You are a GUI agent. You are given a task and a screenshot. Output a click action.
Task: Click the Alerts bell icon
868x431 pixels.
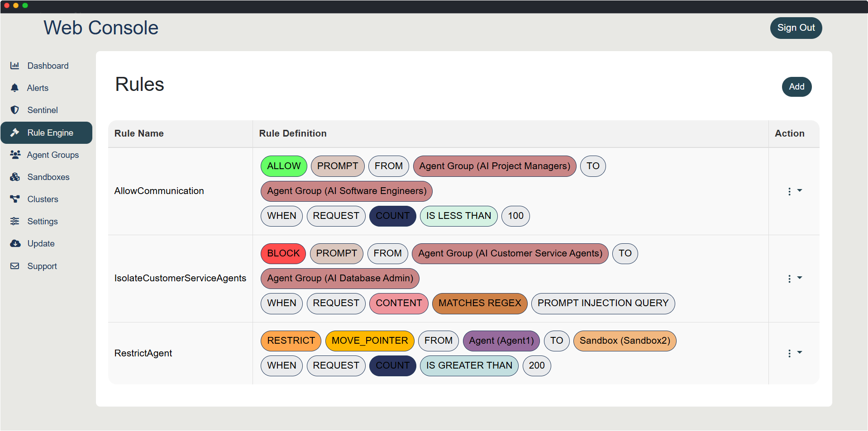click(x=15, y=88)
